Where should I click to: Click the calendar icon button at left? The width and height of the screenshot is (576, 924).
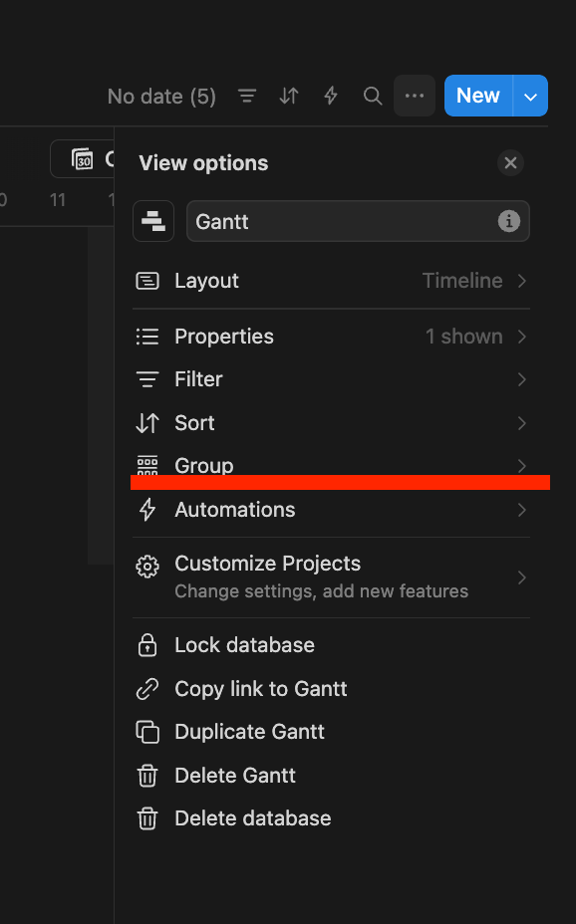tap(83, 158)
